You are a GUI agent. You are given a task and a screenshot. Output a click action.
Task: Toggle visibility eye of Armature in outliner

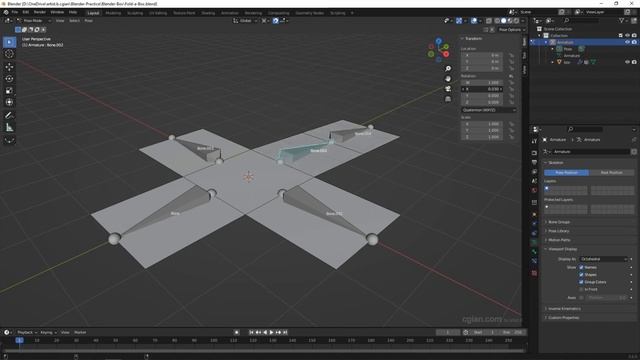627,42
